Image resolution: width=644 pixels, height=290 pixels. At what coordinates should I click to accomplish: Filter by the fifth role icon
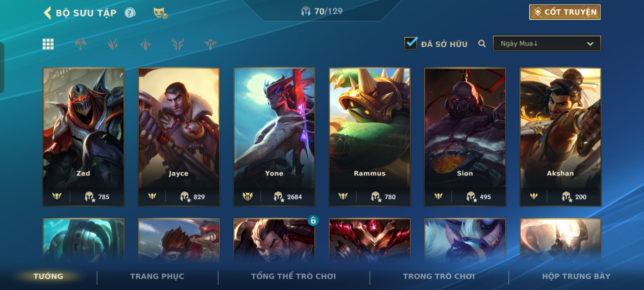pos(210,44)
